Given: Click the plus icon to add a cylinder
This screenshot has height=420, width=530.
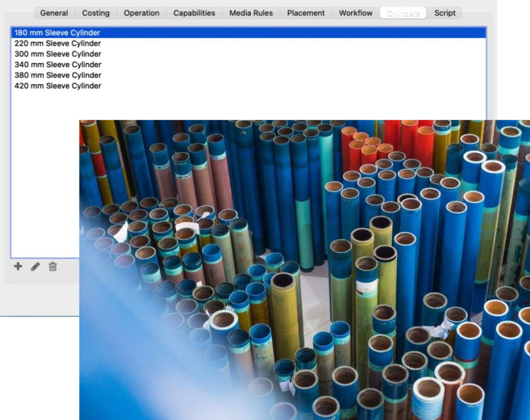Looking at the screenshot, I should pyautogui.click(x=18, y=267).
